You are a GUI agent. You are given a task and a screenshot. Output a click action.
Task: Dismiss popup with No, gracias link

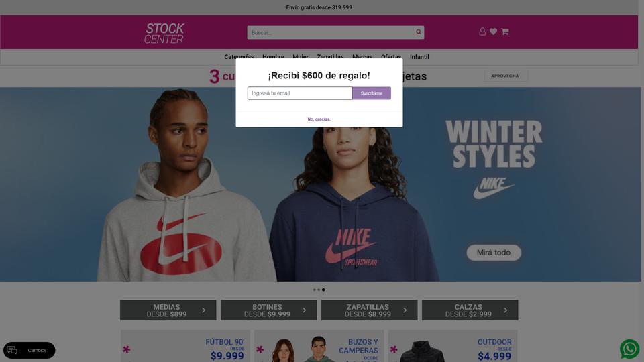tap(319, 119)
